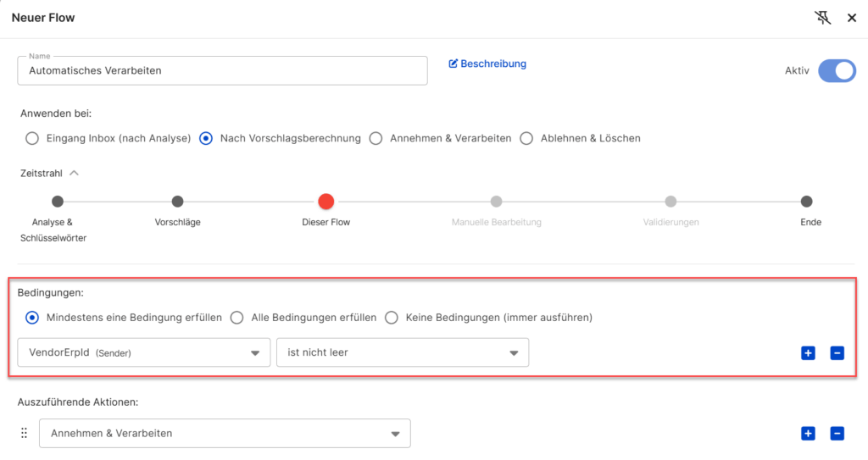
Task: Click the edit pencil icon beside Beschreibung
Action: point(453,64)
